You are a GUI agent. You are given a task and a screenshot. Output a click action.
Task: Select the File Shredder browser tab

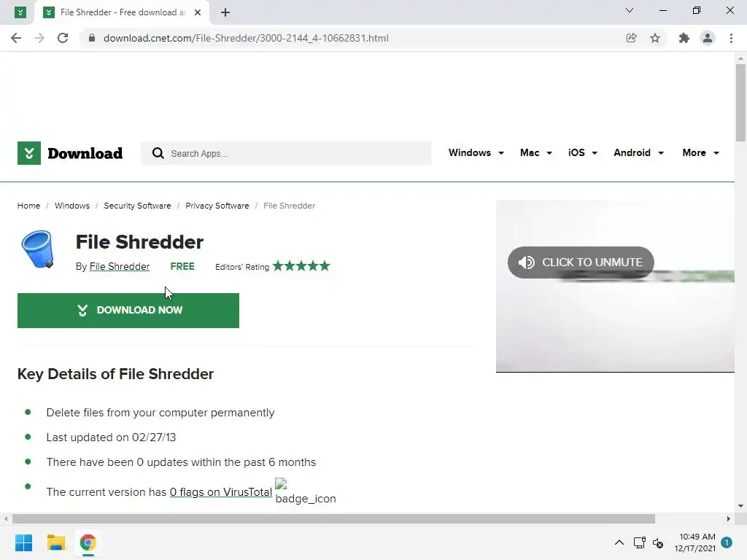click(x=122, y=12)
